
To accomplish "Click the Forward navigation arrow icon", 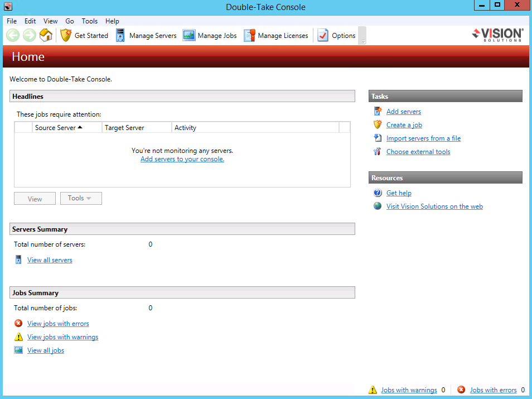I will 30,35.
